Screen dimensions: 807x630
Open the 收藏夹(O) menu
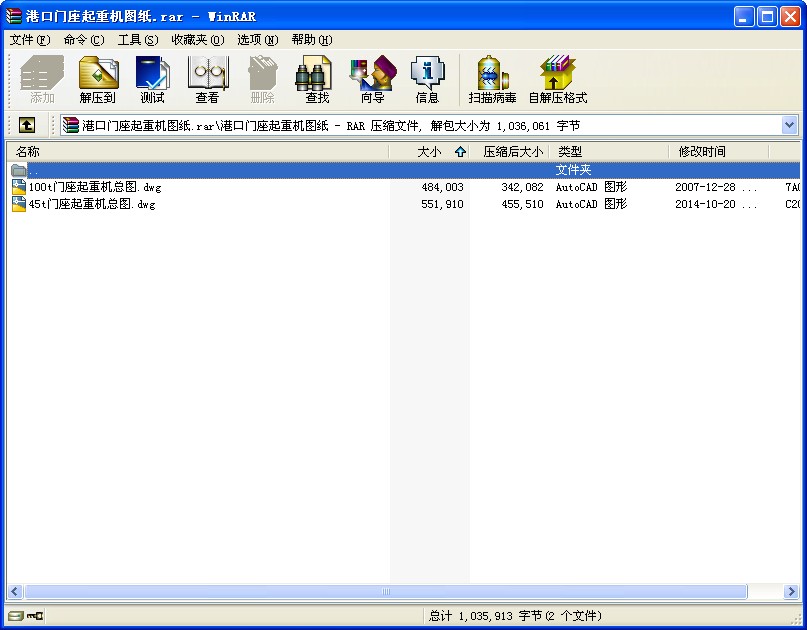(x=198, y=40)
